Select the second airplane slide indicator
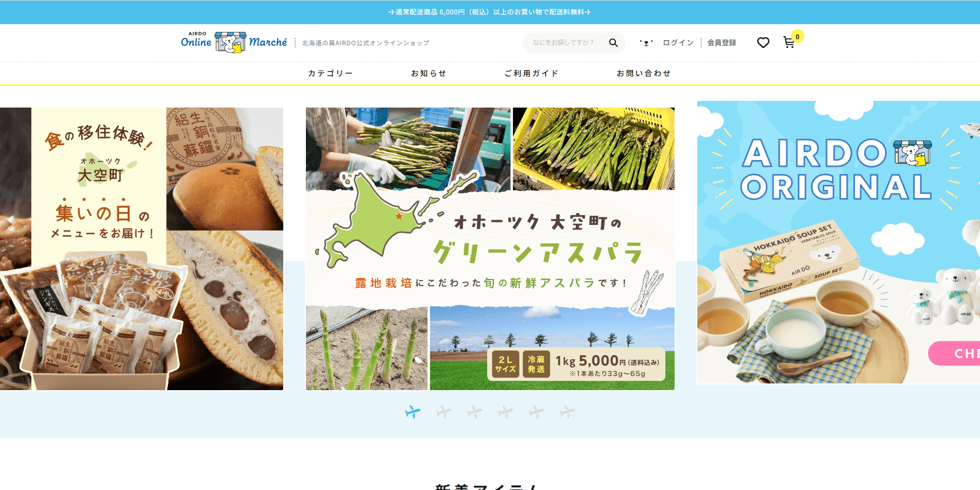Screen dimensions: 980x490 (443, 412)
